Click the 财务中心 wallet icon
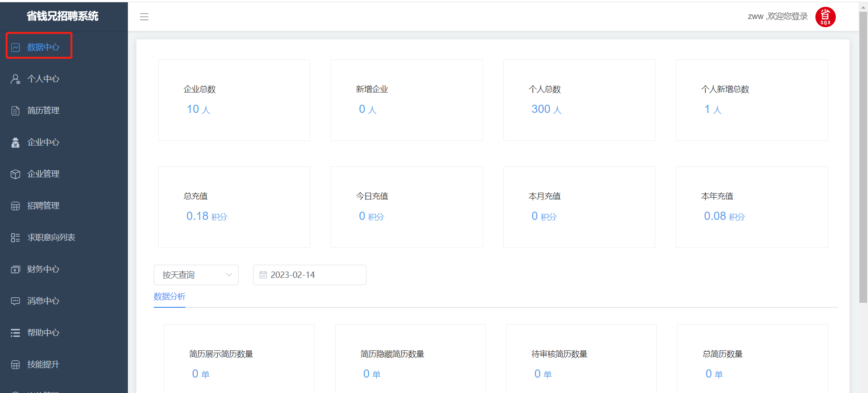 [x=15, y=269]
